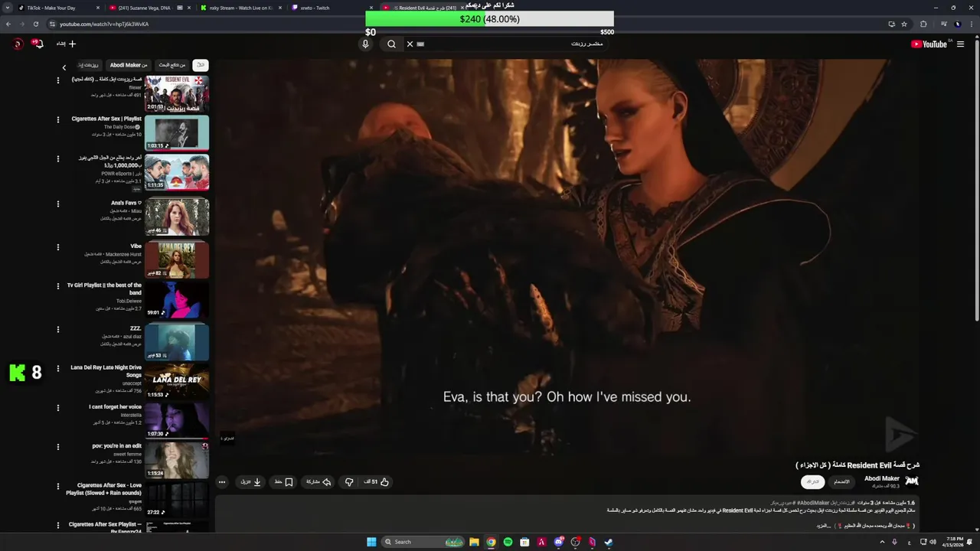This screenshot has height=551, width=980.
Task: Open the Abodi Maker channel avatar
Action: tap(911, 481)
